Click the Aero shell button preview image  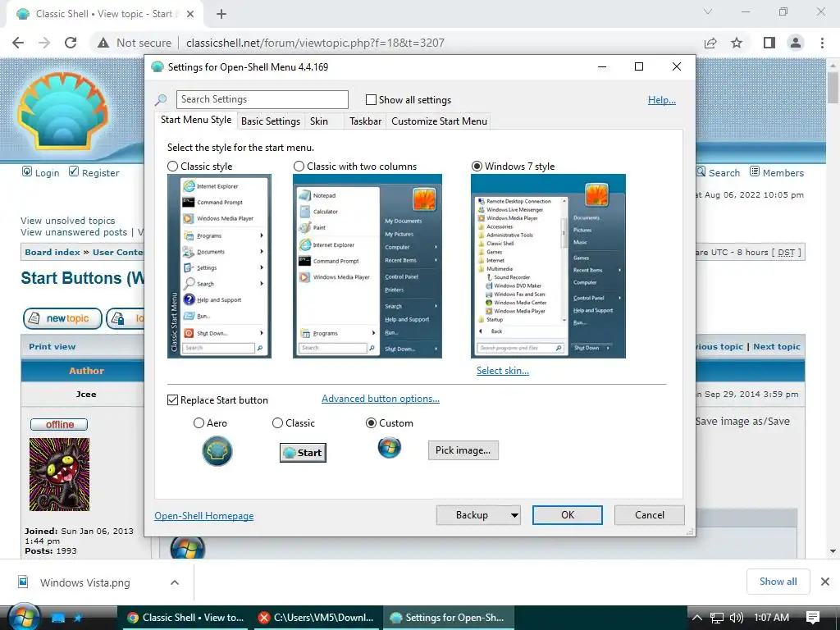[217, 451]
